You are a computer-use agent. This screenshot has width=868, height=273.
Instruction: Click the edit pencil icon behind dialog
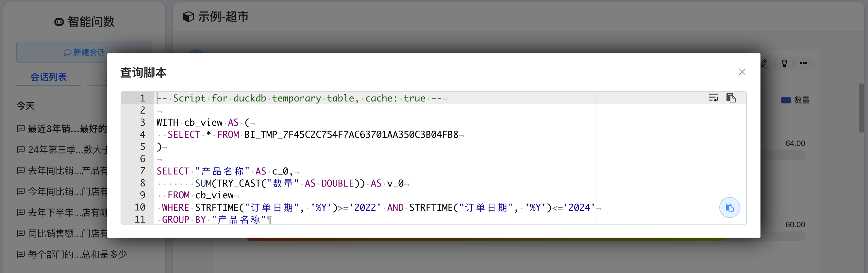pos(764,63)
